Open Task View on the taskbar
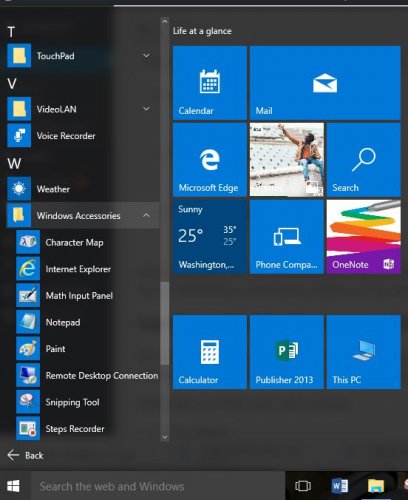The image size is (408, 500). point(303,486)
